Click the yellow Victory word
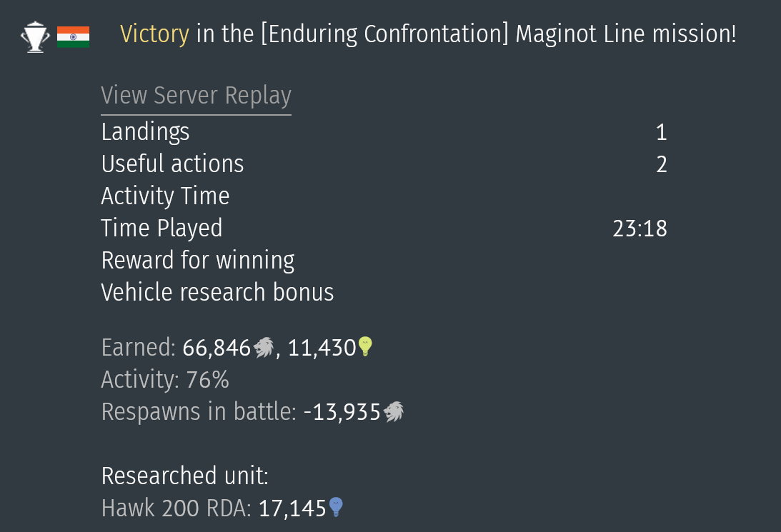This screenshot has height=532, width=781. point(154,34)
